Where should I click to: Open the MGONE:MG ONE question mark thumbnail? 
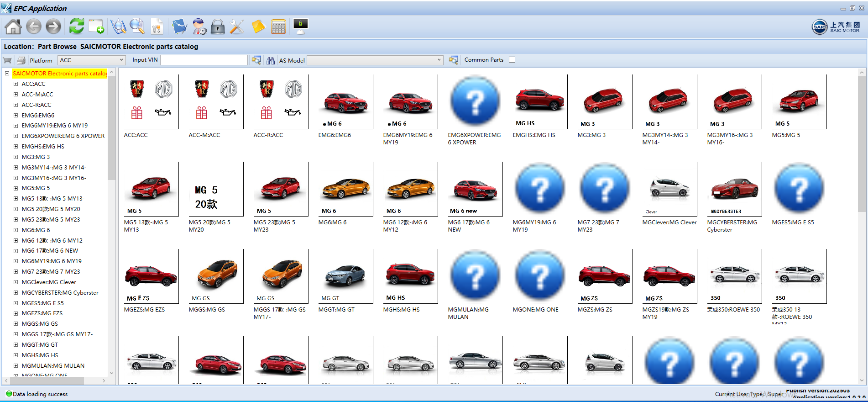pyautogui.click(x=540, y=276)
